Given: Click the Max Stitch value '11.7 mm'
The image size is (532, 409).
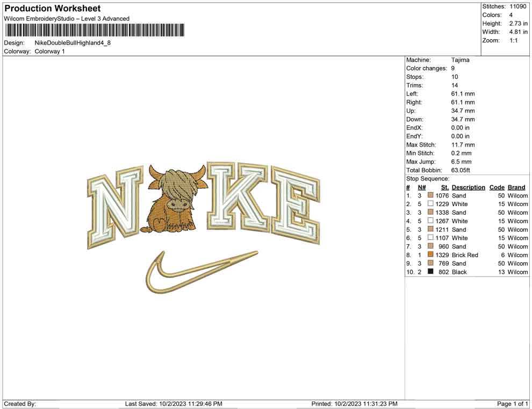Looking at the screenshot, I should 463,145.
